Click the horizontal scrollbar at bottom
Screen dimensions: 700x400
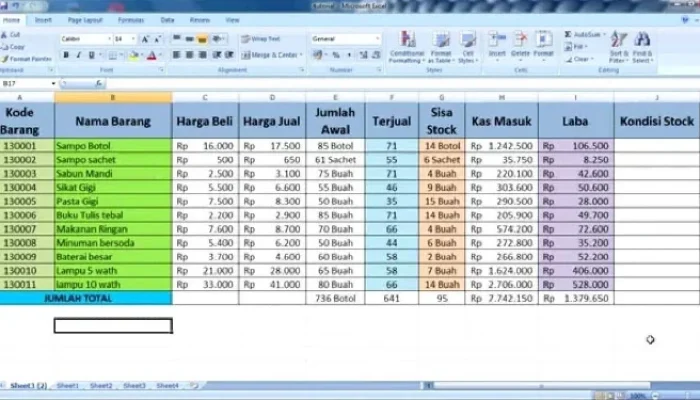tap(542, 385)
